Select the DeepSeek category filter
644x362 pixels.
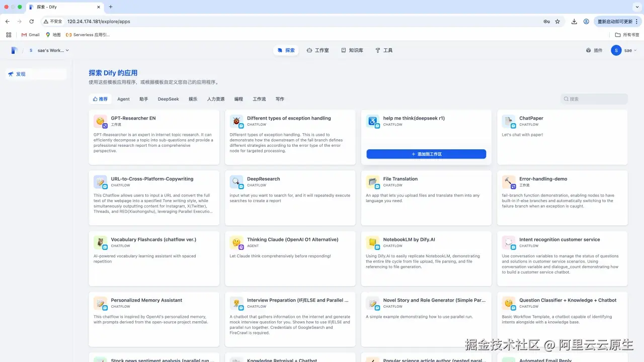pos(168,99)
